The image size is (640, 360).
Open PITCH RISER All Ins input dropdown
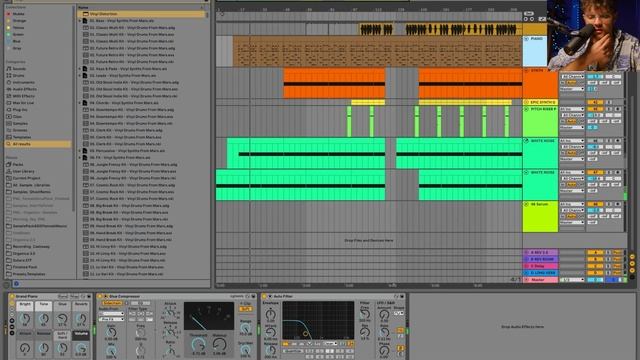click(x=572, y=109)
